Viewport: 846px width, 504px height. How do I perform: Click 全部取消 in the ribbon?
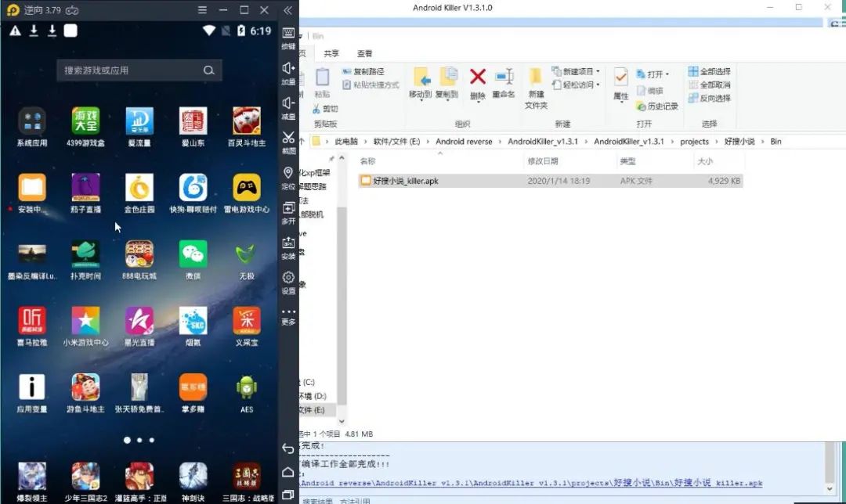pos(710,85)
